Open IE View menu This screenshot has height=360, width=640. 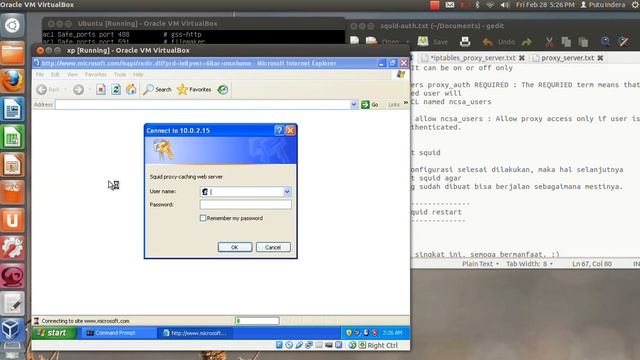pos(72,74)
